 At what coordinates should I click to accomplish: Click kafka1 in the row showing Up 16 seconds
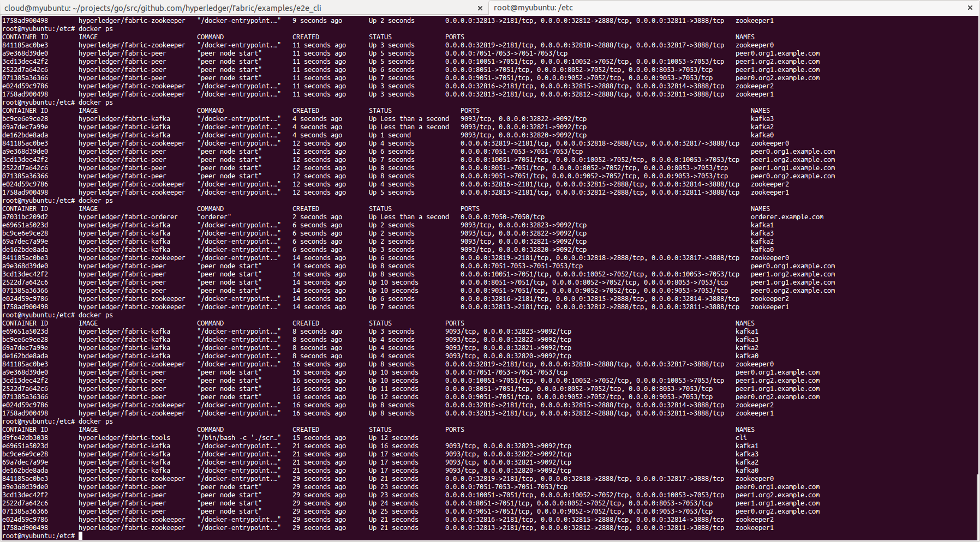(746, 446)
